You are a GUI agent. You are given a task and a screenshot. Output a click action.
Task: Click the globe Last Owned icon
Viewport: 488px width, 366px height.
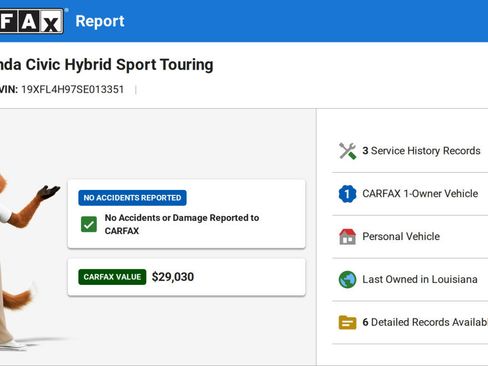point(347,279)
